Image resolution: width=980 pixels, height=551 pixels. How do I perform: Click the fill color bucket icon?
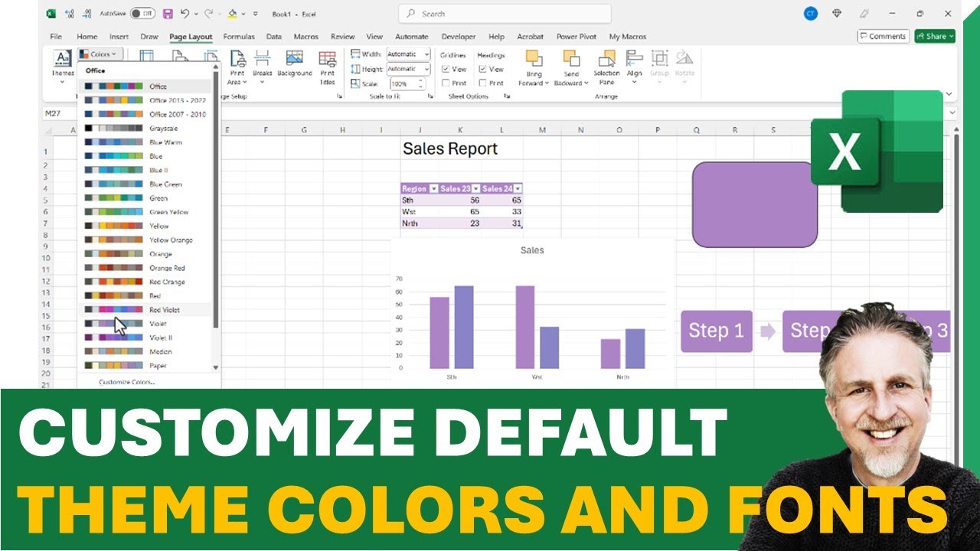tap(233, 14)
